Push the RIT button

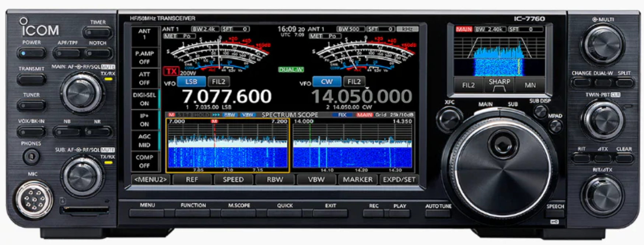click(581, 158)
